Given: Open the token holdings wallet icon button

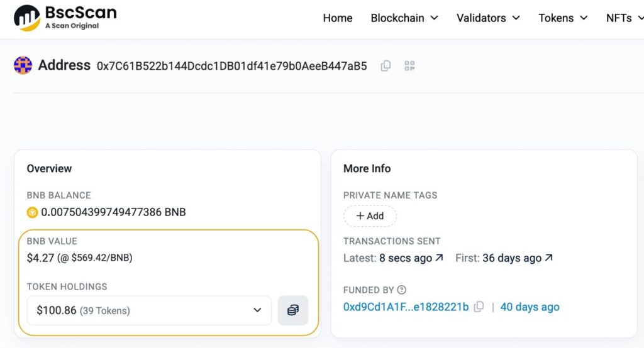Looking at the screenshot, I should [x=293, y=310].
